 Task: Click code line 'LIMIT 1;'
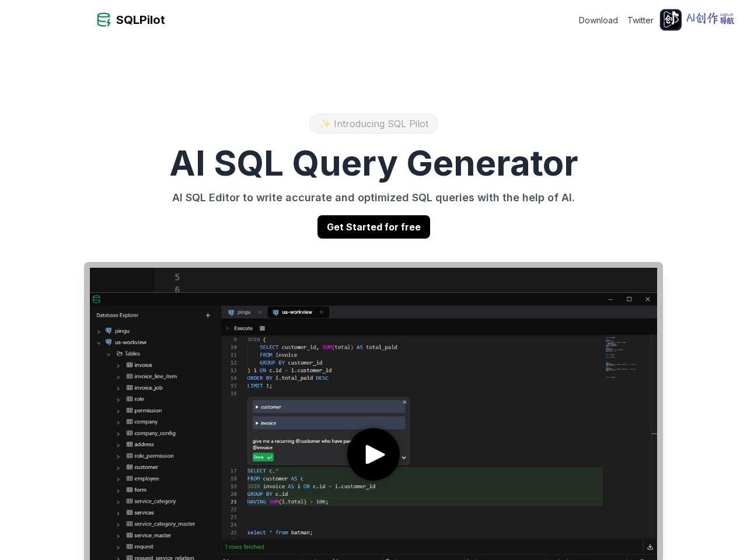pyautogui.click(x=260, y=386)
